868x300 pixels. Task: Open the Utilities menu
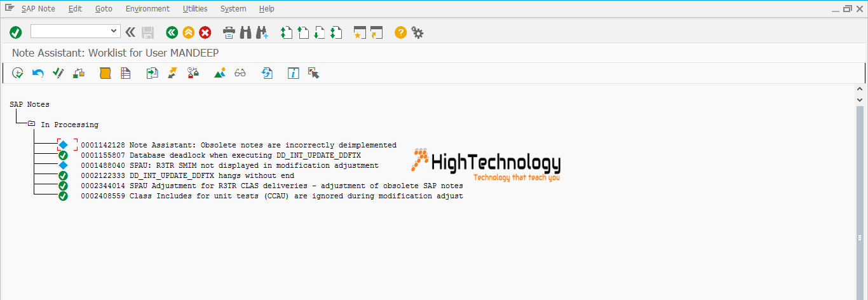tap(194, 9)
